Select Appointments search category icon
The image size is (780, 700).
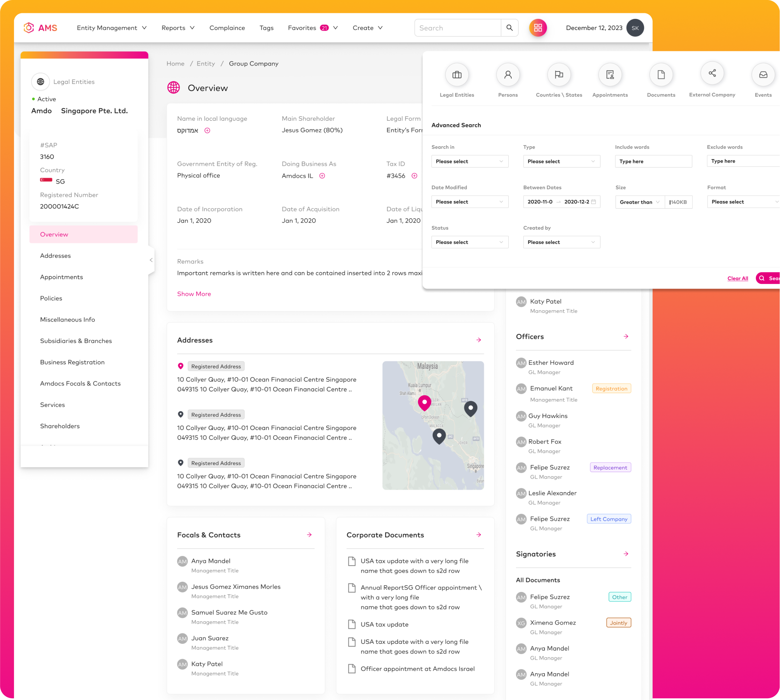(x=610, y=75)
